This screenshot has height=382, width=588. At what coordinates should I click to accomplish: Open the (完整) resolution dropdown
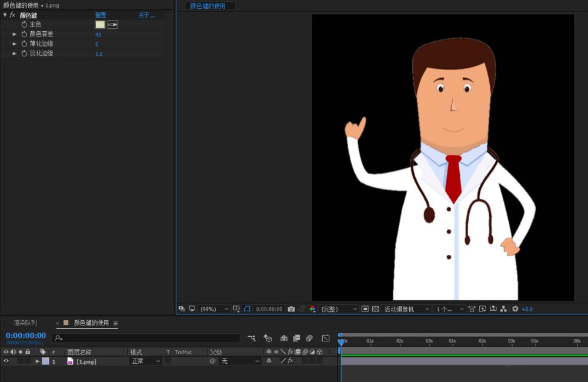click(339, 309)
